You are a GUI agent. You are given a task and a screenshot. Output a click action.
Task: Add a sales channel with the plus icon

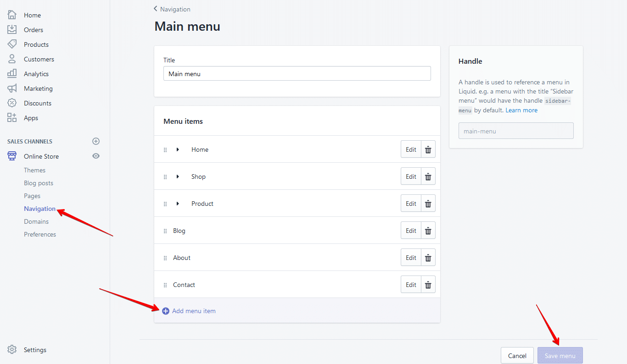click(x=96, y=141)
